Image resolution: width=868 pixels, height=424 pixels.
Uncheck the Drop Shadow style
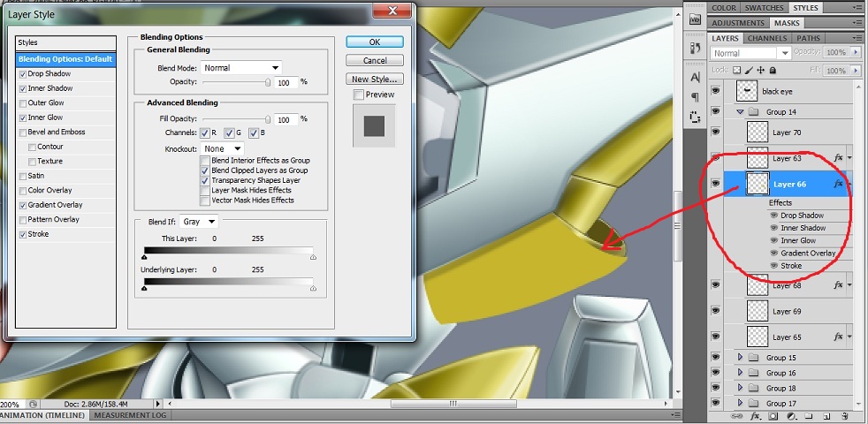23,74
